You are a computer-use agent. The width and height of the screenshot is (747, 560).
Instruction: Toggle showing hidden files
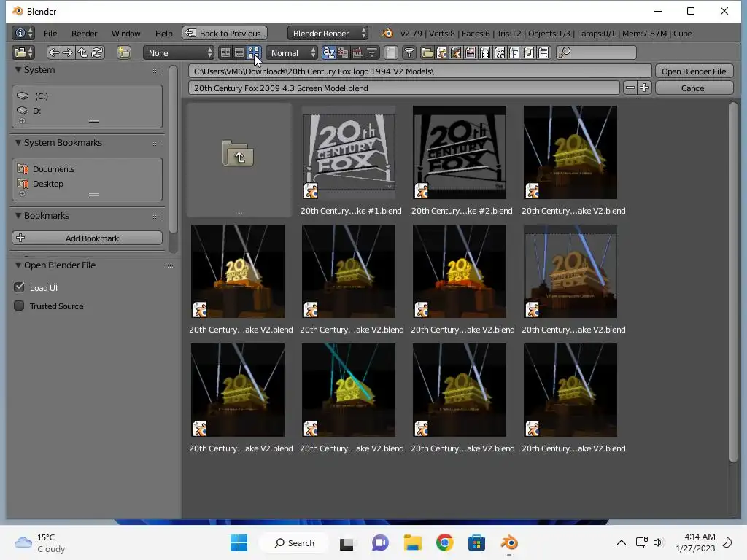[391, 52]
